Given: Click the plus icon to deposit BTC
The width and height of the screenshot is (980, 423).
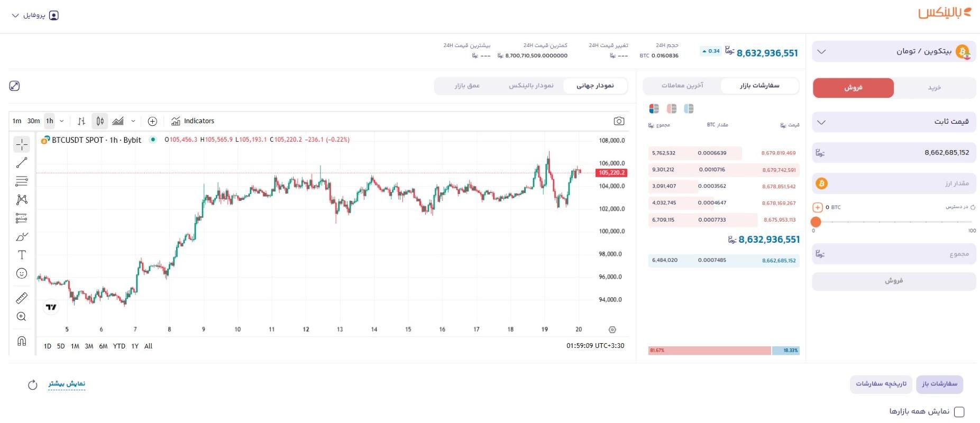Looking at the screenshot, I should 818,207.
